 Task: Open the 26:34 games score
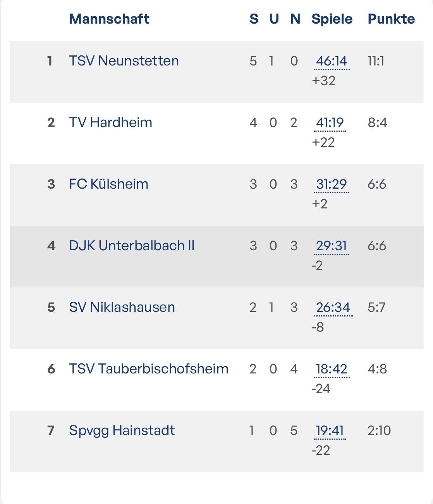[x=333, y=308]
